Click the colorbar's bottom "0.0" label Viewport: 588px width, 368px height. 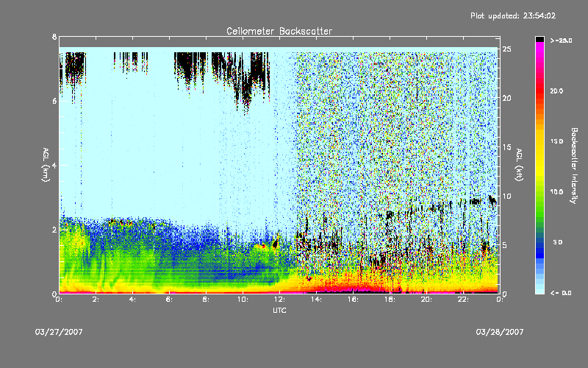tap(561, 293)
